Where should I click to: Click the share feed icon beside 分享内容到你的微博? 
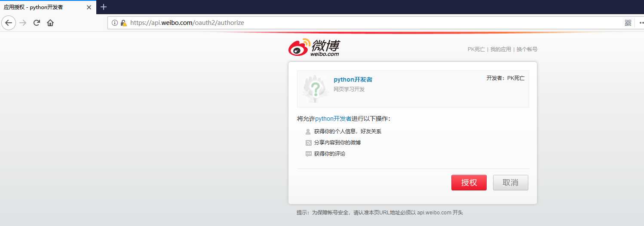coord(308,143)
